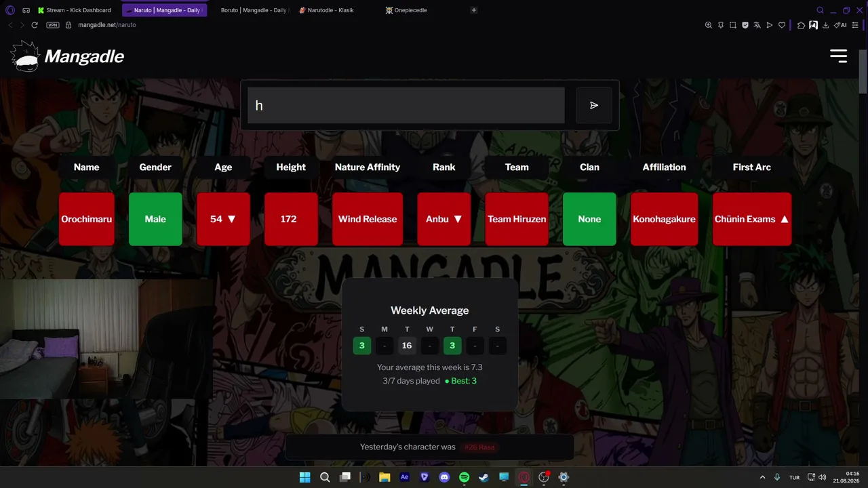Search open tabs with magnifier icon
The width and height of the screenshot is (868, 488).
[820, 10]
